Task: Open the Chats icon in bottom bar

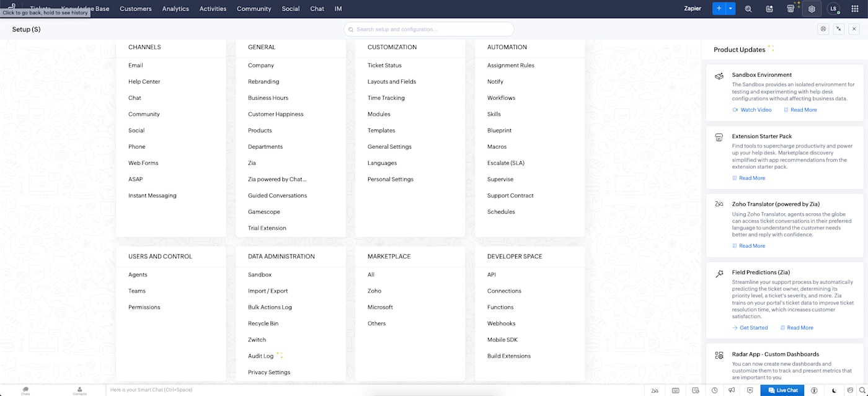Action: click(25, 390)
